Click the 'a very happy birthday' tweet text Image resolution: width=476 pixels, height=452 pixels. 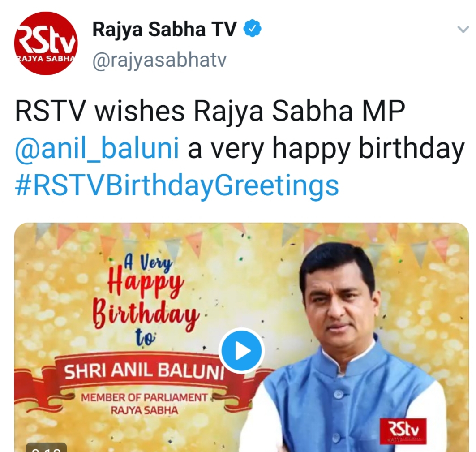coord(326,149)
